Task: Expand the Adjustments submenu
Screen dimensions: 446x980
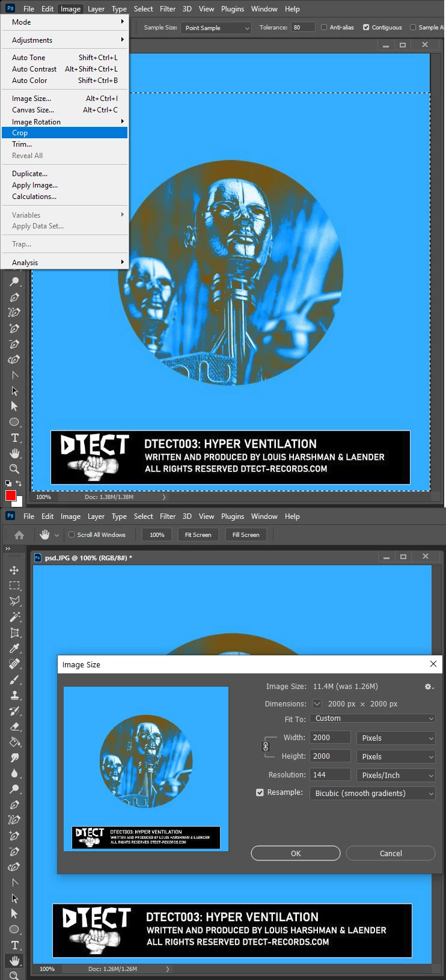Action: pos(65,40)
